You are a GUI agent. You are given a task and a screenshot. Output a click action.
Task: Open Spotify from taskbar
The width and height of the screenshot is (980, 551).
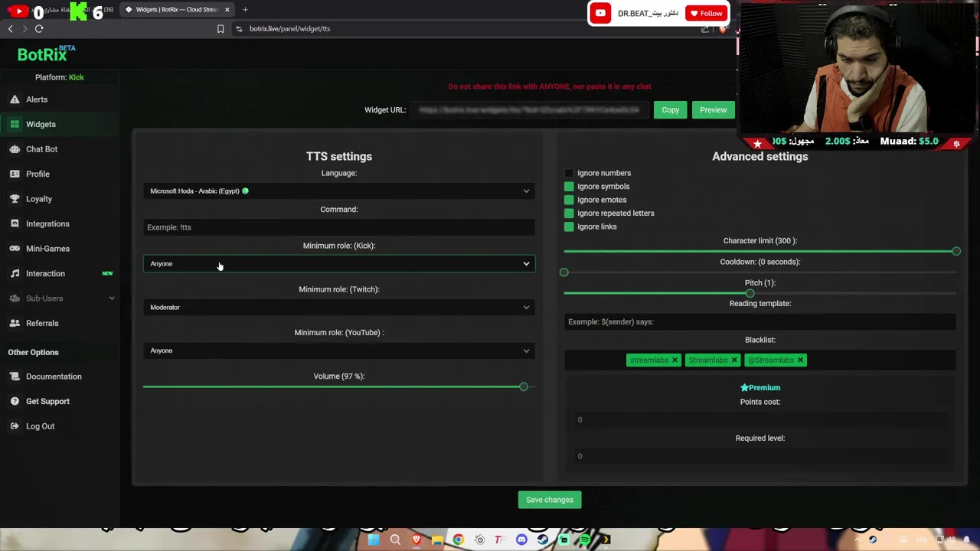coord(585,540)
